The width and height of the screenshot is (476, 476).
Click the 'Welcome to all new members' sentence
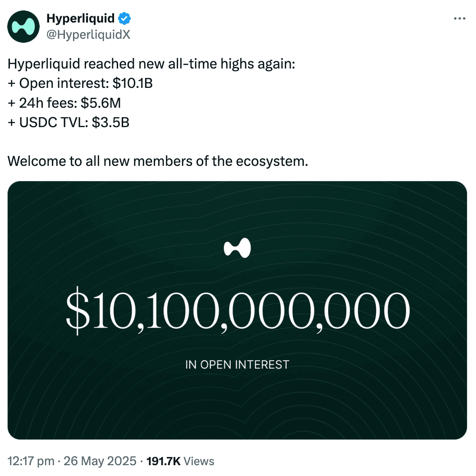tap(158, 161)
